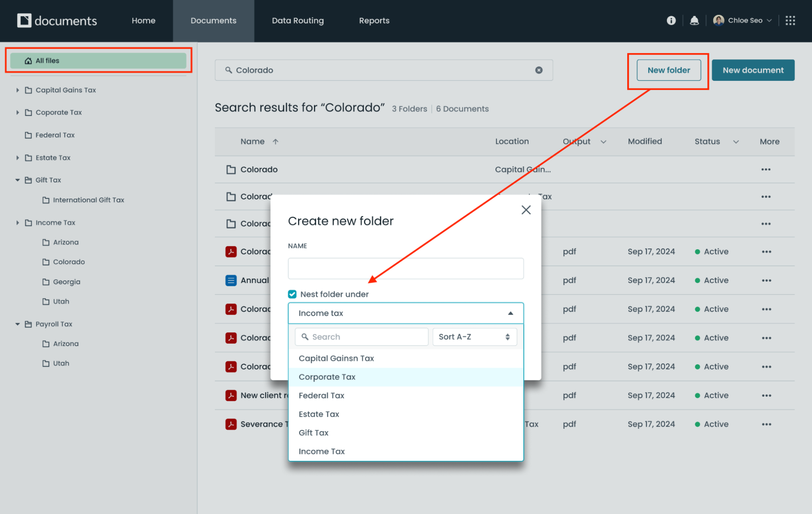Clear the Colorado search field
This screenshot has width=812, height=514.
pos(539,70)
